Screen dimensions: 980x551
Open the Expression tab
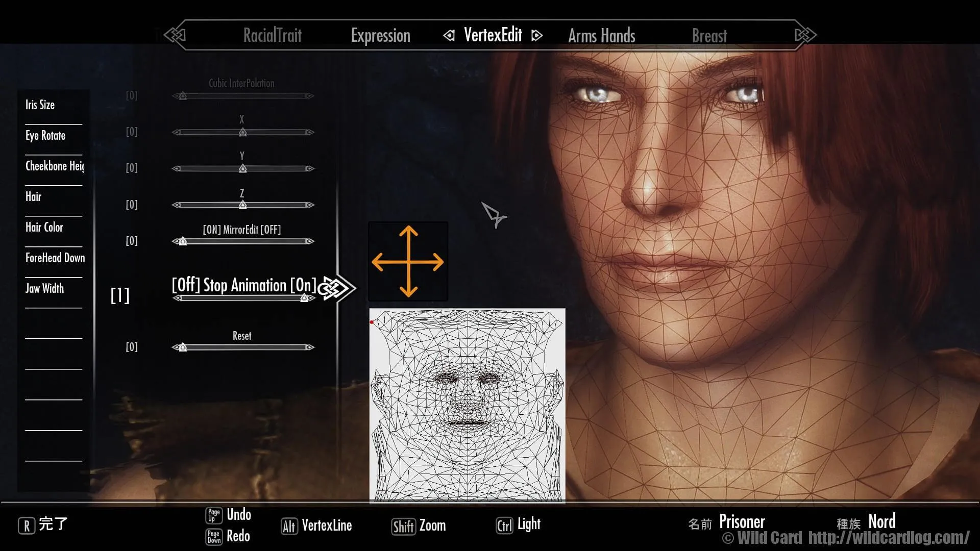pos(380,36)
